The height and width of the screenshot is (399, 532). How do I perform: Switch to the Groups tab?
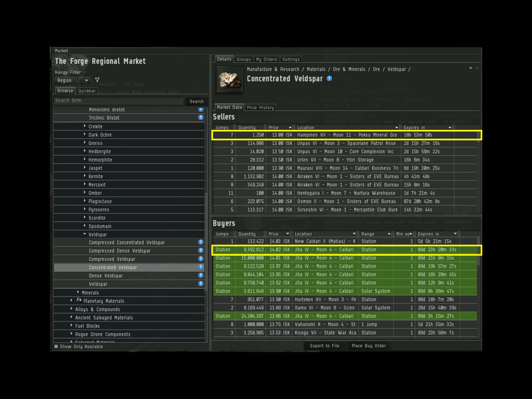click(x=244, y=59)
